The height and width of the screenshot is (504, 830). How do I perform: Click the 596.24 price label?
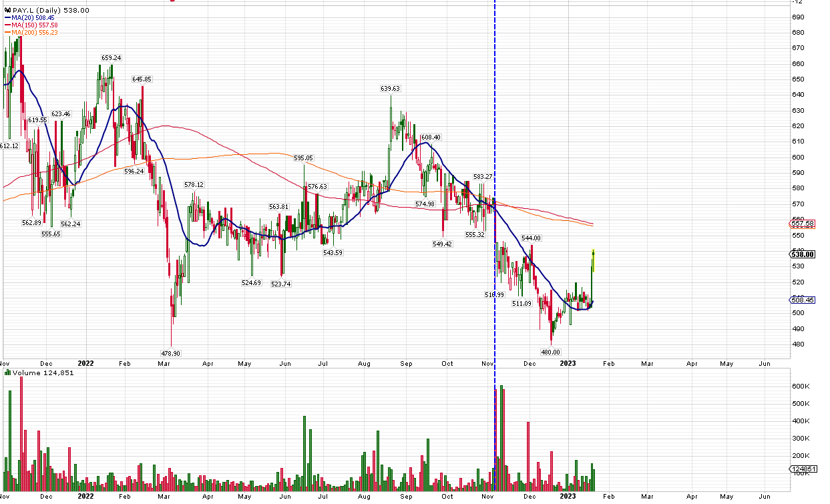(134, 172)
